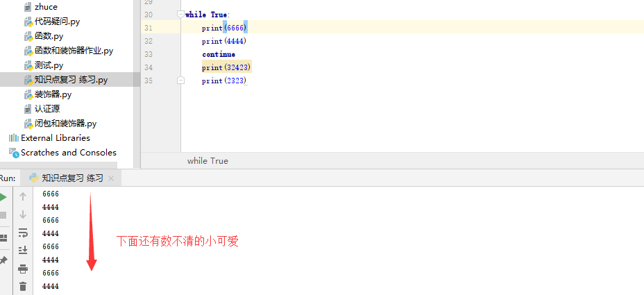Expand External Libraries node
The height and width of the screenshot is (295, 644).
(56, 137)
